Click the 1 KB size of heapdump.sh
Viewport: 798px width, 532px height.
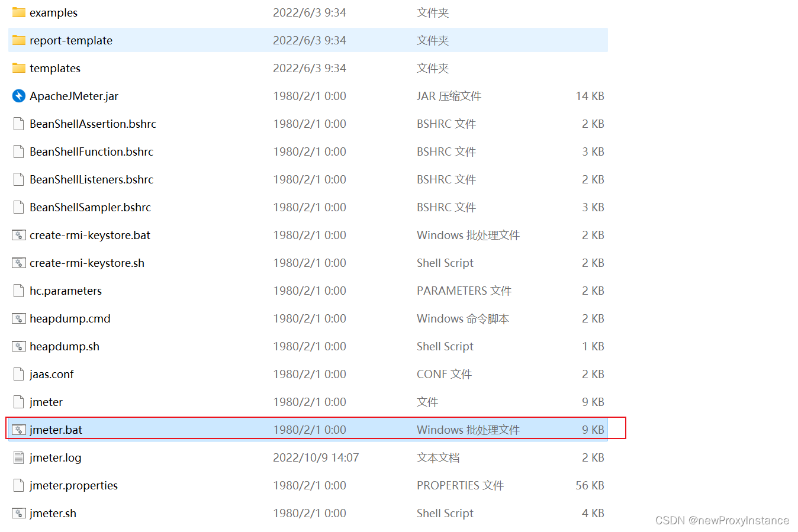point(593,346)
